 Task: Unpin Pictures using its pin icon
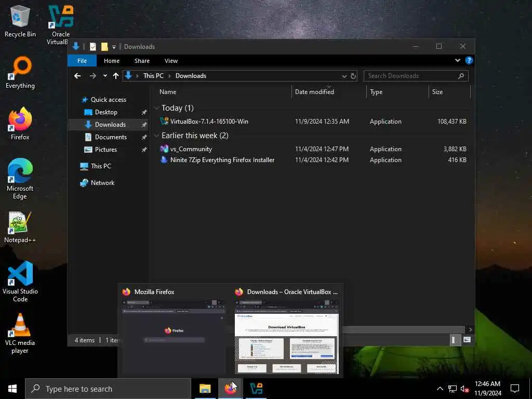pyautogui.click(x=144, y=150)
